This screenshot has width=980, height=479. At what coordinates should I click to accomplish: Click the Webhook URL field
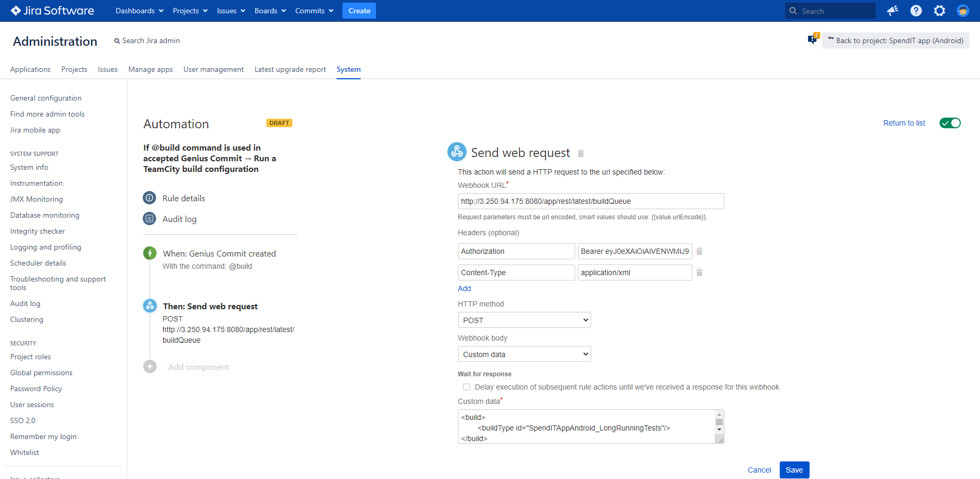(591, 201)
